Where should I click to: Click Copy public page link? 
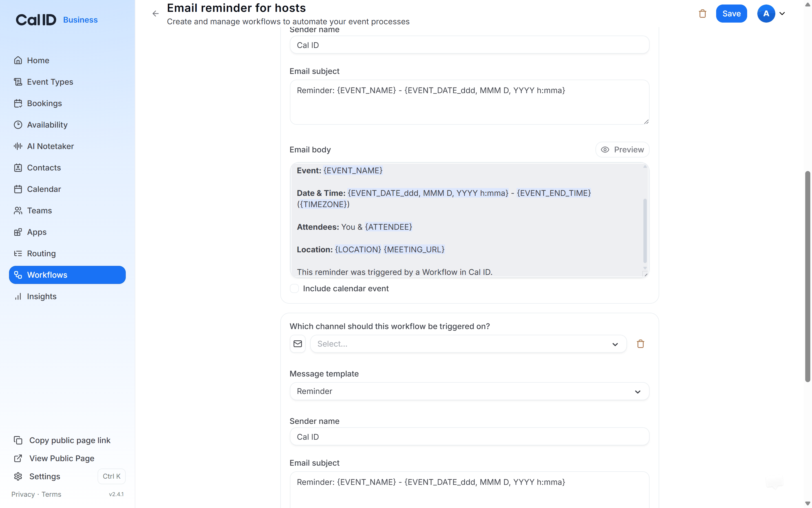[x=70, y=440]
